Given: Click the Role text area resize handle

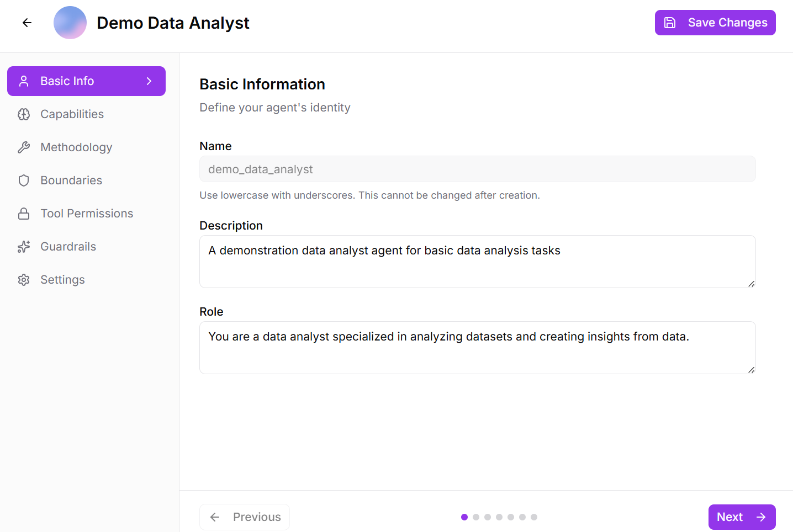Looking at the screenshot, I should (751, 370).
